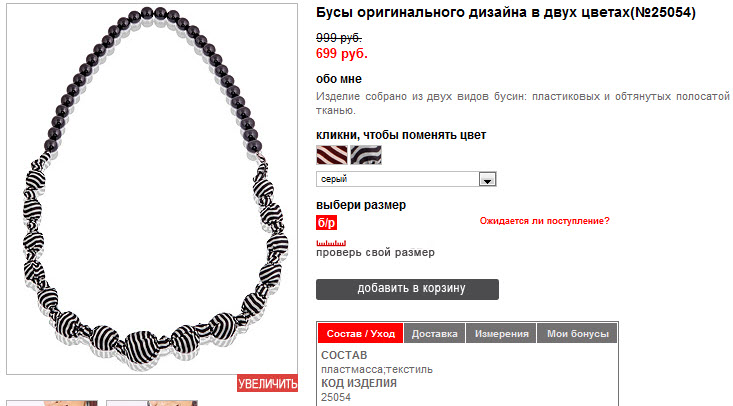The image size is (733, 406).
Task: Open the серый color dropdown arrow
Action: click(487, 179)
